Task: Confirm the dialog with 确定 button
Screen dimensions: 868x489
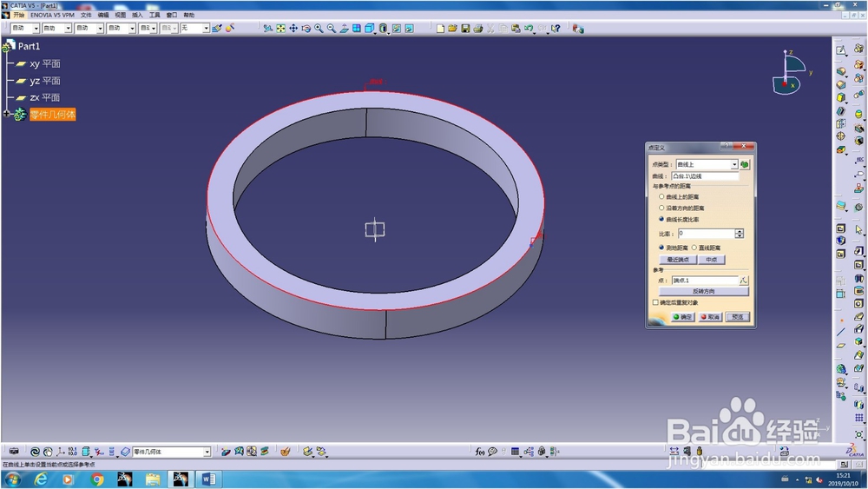Action: point(682,317)
